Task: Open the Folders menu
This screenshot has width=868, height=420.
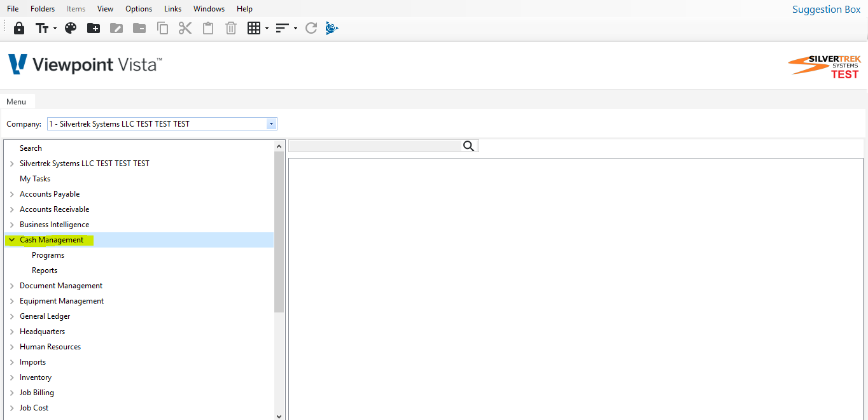Action: [43, 9]
